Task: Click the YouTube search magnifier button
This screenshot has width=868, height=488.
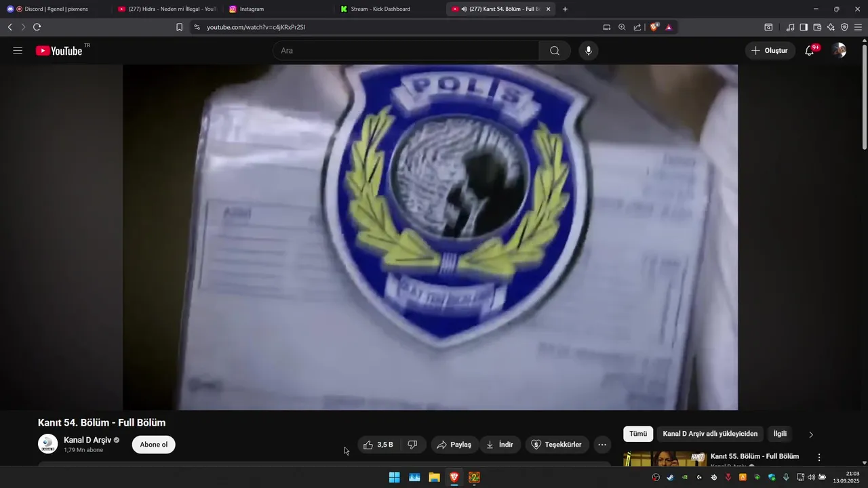Action: [x=555, y=51]
